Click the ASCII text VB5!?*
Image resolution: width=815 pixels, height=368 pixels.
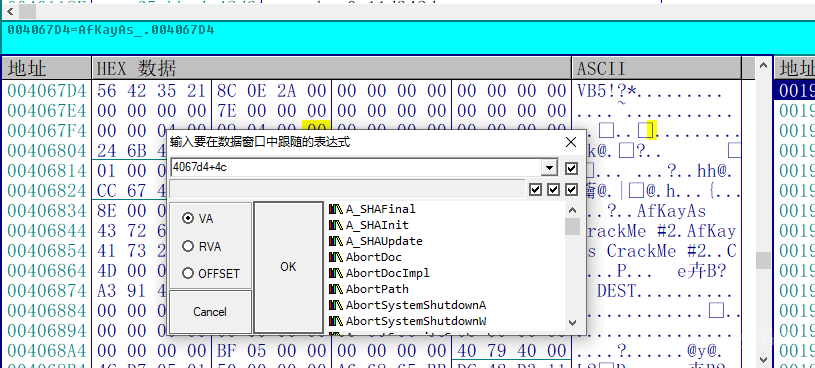(608, 92)
